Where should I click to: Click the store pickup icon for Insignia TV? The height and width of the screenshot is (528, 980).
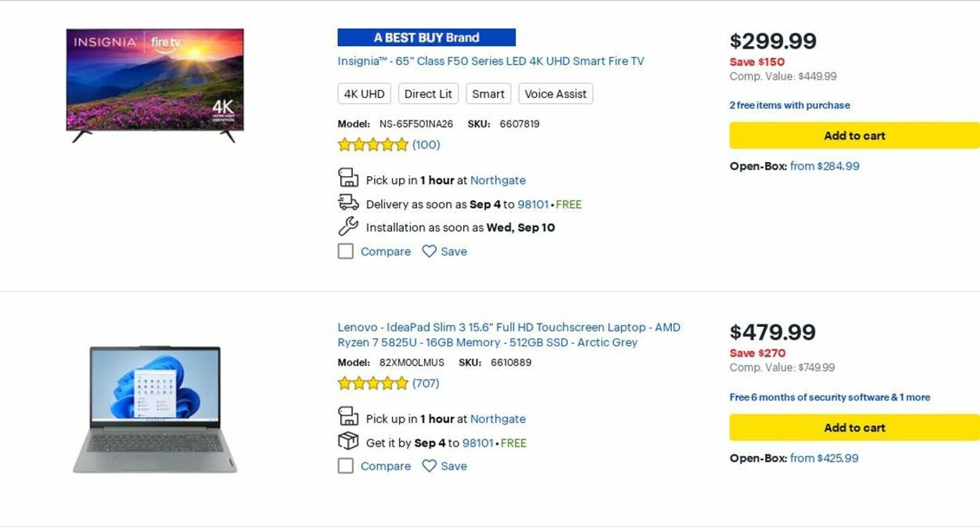click(x=348, y=178)
